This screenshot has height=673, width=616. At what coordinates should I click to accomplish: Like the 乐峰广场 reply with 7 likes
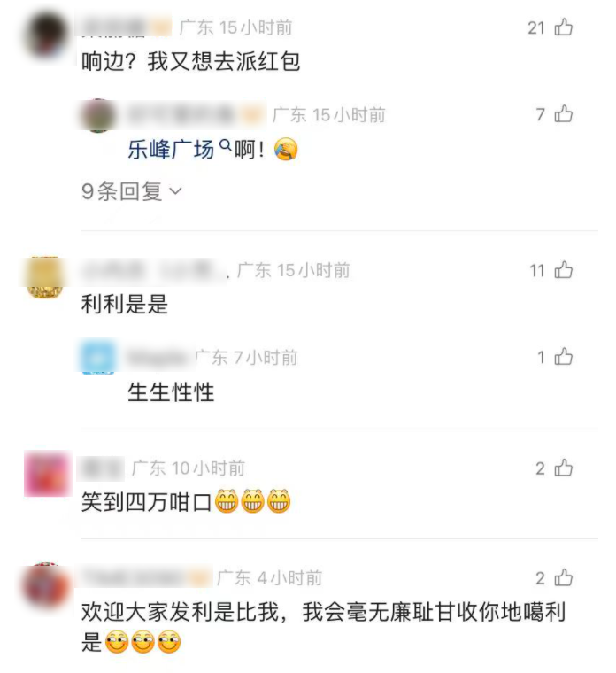(563, 114)
